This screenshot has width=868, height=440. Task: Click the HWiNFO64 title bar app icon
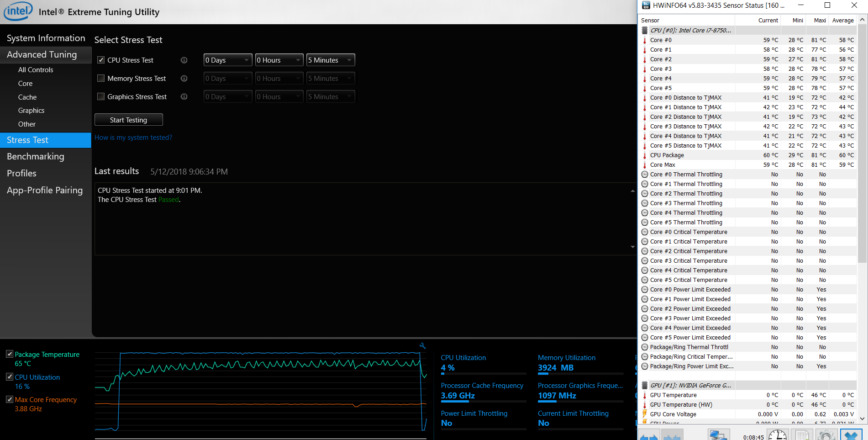[646, 5]
